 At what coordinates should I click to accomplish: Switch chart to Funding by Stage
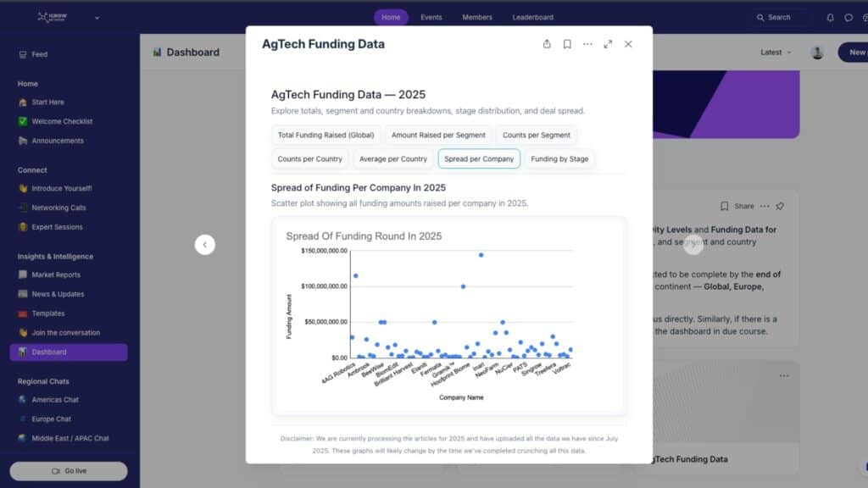[x=559, y=158]
